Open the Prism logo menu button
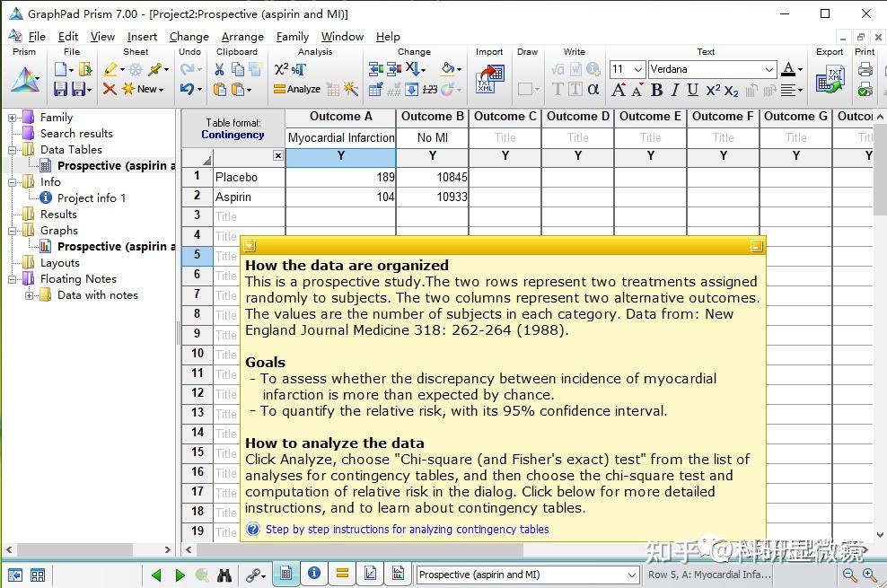 [25, 80]
